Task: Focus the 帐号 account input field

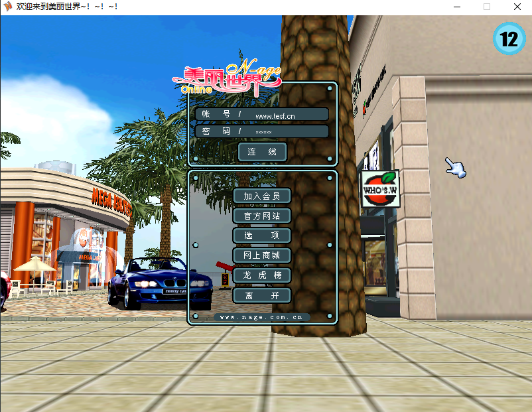Action: (284, 115)
